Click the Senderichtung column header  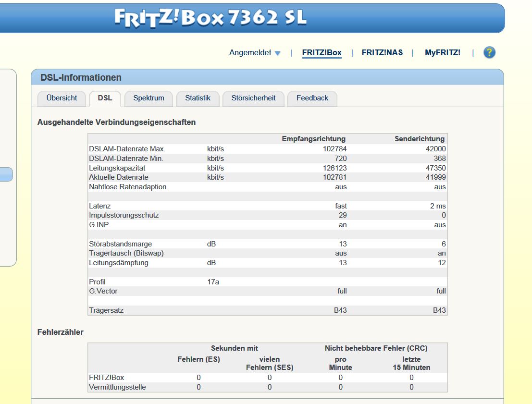420,139
